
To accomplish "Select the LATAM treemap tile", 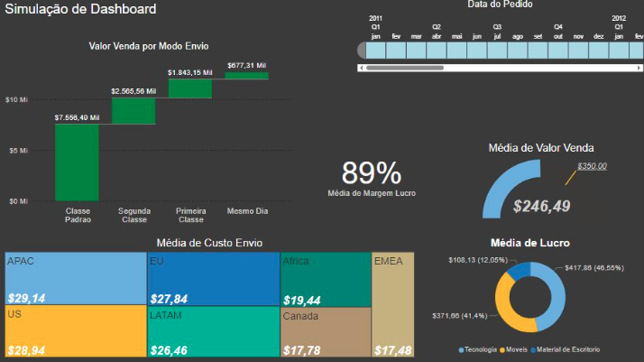I will coord(214,331).
